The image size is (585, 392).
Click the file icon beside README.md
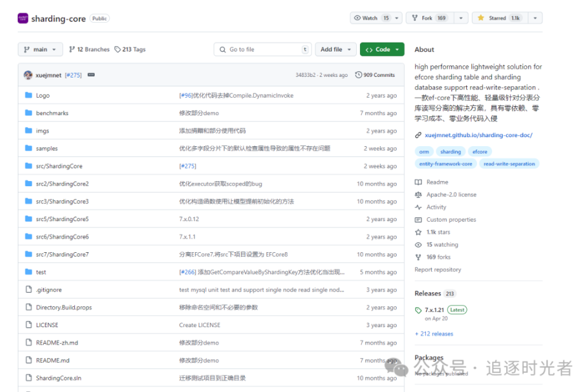pos(29,360)
